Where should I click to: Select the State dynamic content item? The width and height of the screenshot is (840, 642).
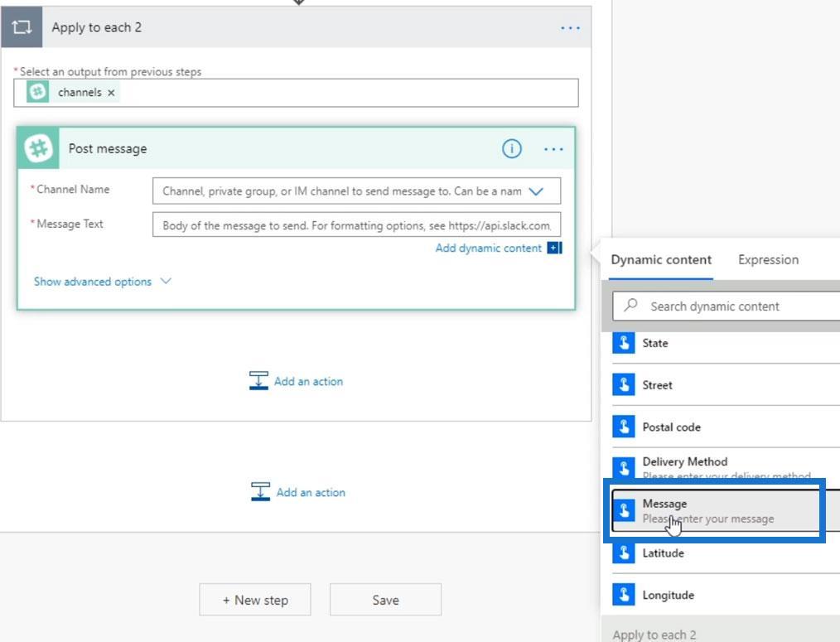point(726,343)
